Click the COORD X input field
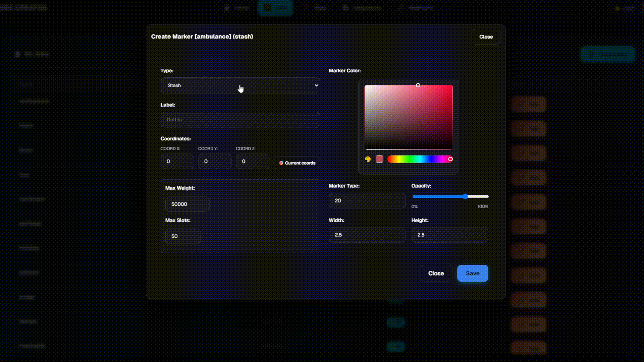The width and height of the screenshot is (644, 362). click(177, 161)
